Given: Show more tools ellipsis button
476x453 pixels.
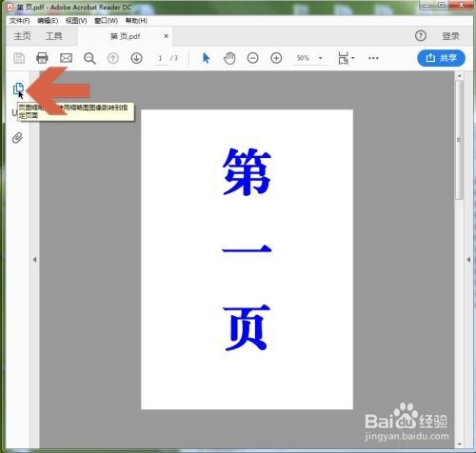Looking at the screenshot, I should (x=373, y=58).
